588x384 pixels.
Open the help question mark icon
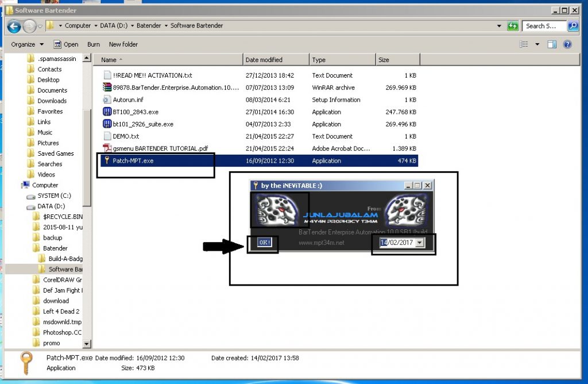pos(567,45)
